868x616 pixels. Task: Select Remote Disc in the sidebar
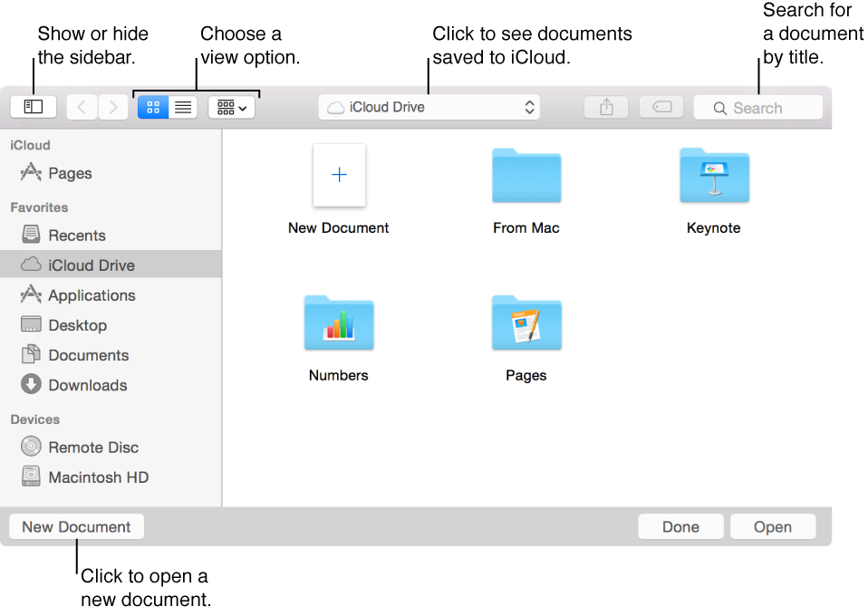pos(111,447)
